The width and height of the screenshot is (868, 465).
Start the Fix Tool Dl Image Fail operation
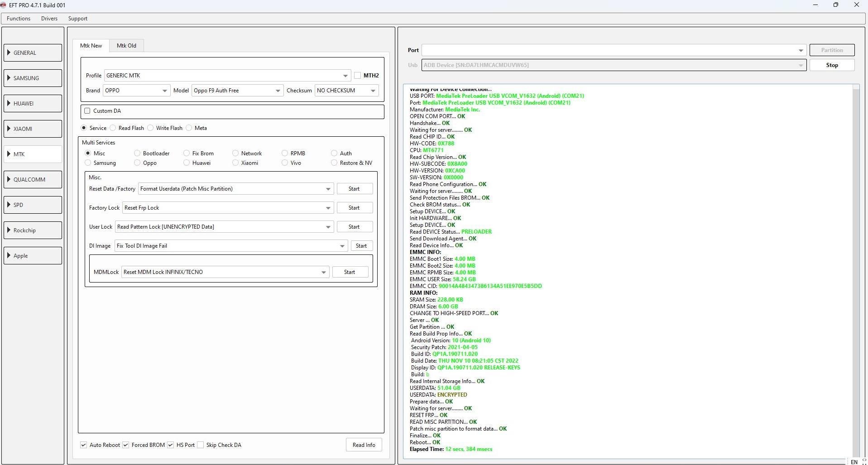click(x=361, y=246)
